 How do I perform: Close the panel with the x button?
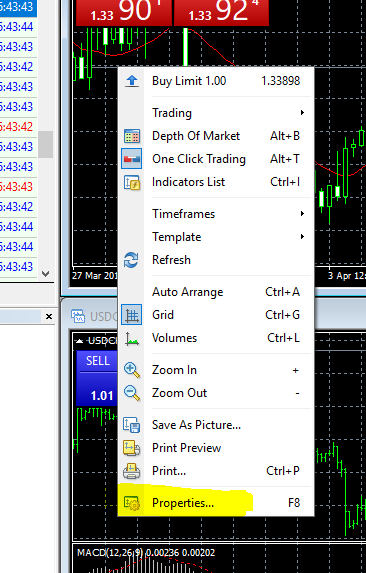pos(49,316)
